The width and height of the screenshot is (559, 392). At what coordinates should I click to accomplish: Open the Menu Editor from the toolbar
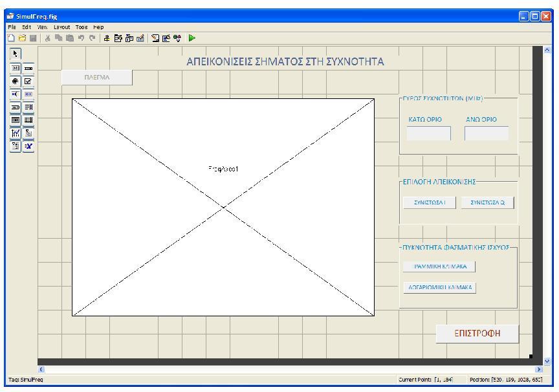[118, 38]
